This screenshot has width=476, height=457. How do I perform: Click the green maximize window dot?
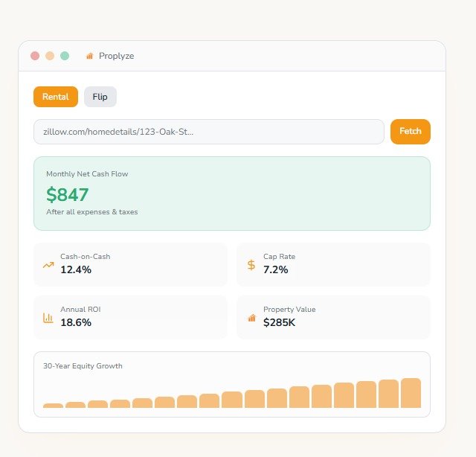click(x=65, y=56)
